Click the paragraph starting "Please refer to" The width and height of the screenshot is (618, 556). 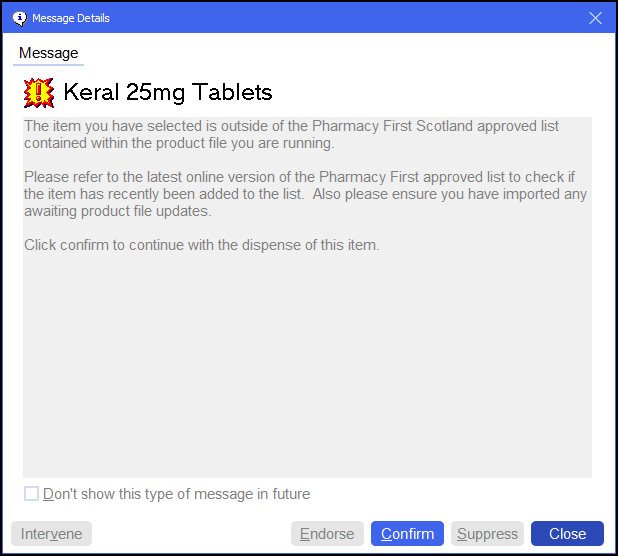[304, 194]
